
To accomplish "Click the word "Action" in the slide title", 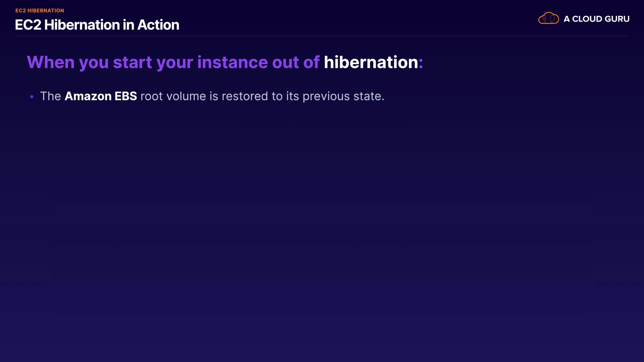I will [158, 25].
